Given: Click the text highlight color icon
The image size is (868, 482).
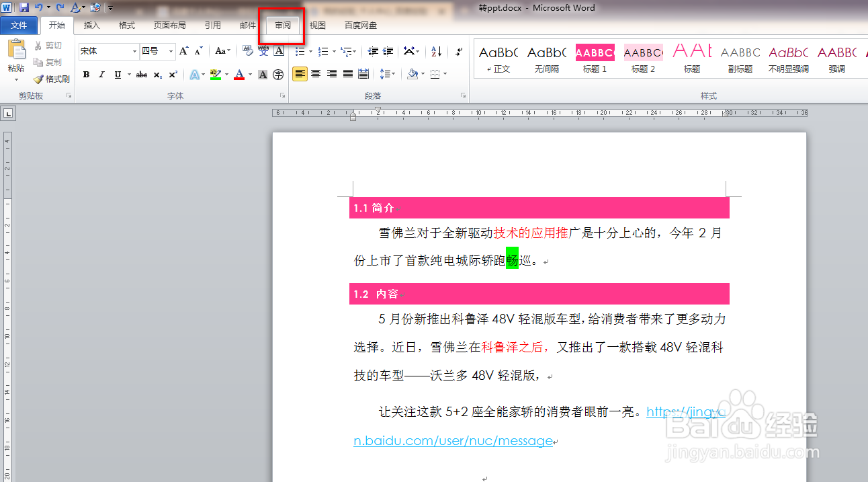Looking at the screenshot, I should point(215,75).
